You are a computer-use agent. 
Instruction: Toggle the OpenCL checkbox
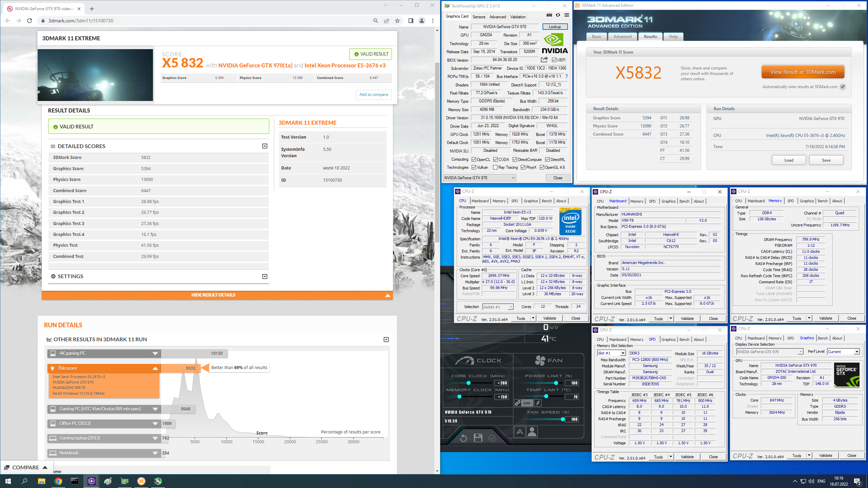474,160
